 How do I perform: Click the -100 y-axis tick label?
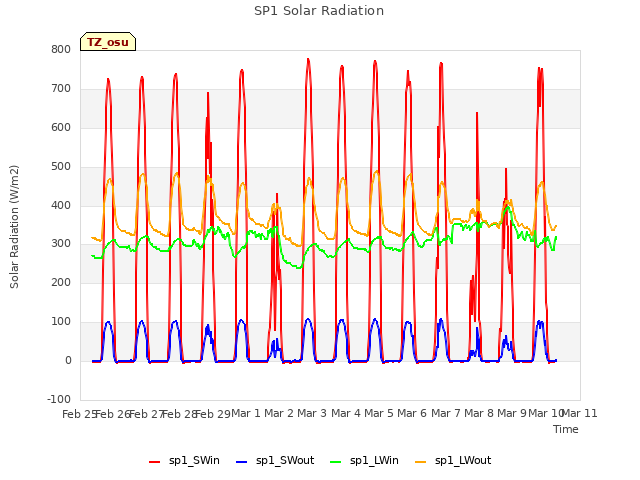[59, 399]
